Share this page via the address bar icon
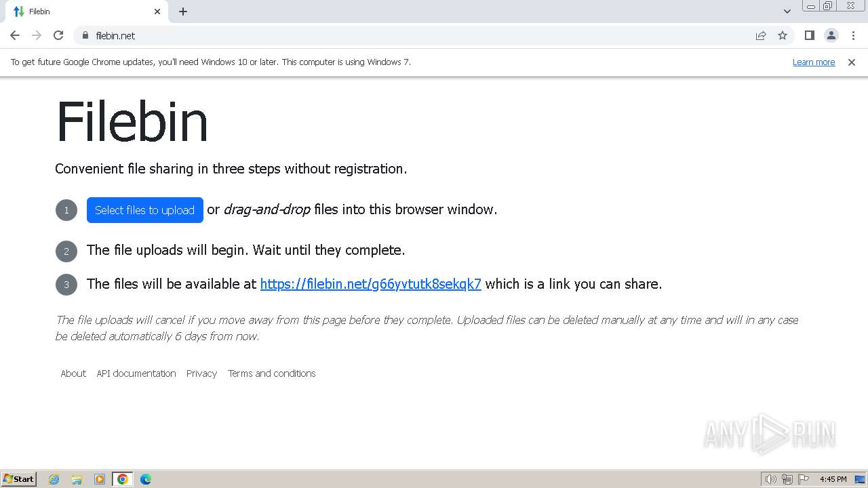Screen dimensions: 868x488 coord(761,35)
